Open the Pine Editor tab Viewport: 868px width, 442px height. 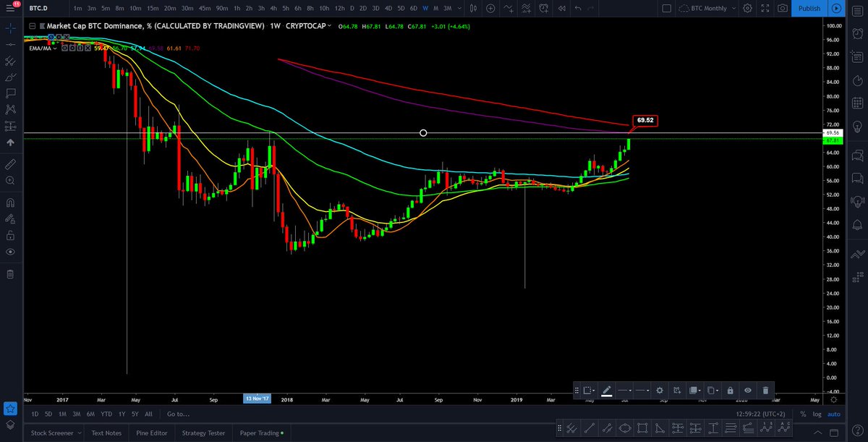click(150, 433)
